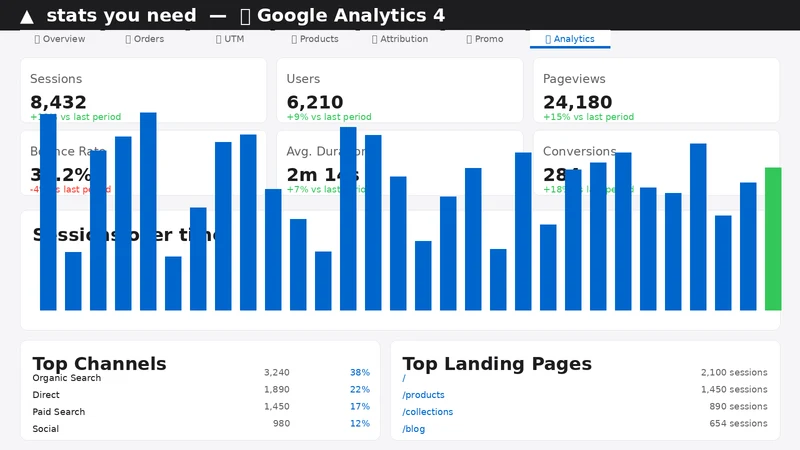Open the Promo tab
Screen dimensions: 800x450
[485, 39]
